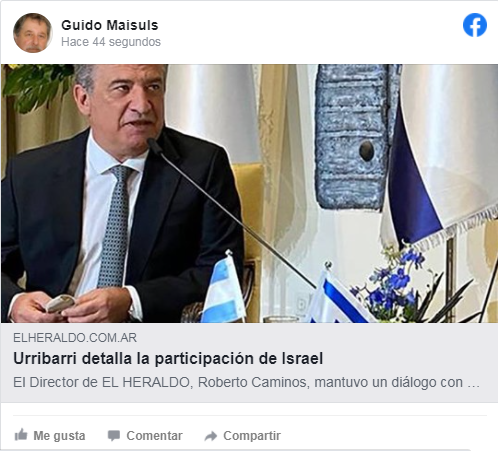Click the Compartir share arrow icon
498x451 pixels.
tap(211, 436)
